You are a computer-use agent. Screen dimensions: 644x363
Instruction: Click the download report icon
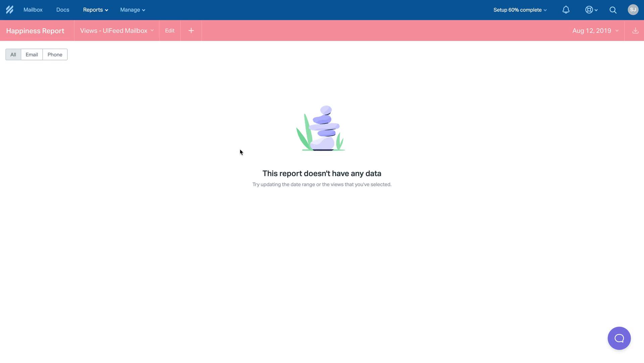pos(635,31)
